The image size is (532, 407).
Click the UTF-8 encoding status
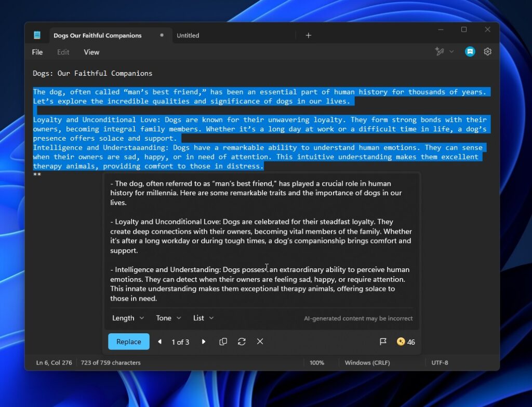pyautogui.click(x=440, y=362)
